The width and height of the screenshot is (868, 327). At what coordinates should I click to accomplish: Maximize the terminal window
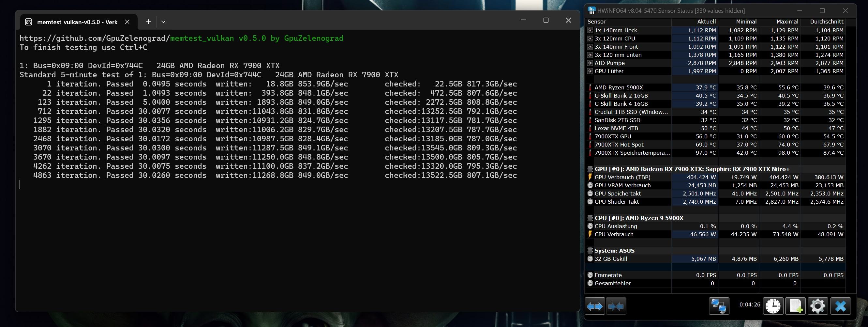(x=546, y=20)
